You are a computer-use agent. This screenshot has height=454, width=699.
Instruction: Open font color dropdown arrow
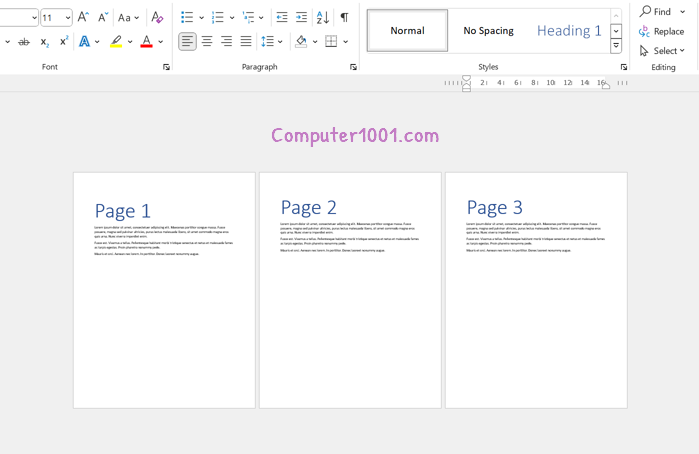pos(160,42)
